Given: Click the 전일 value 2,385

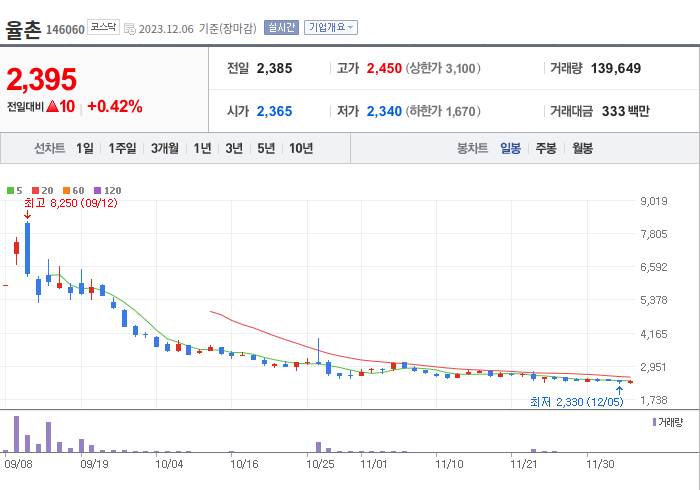Looking at the screenshot, I should click(274, 68).
